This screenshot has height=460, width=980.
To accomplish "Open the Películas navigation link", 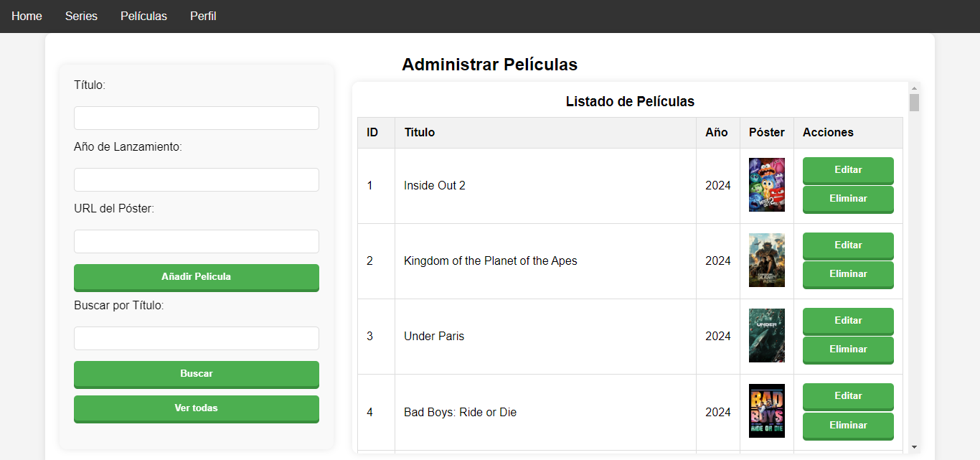I will click(x=143, y=16).
